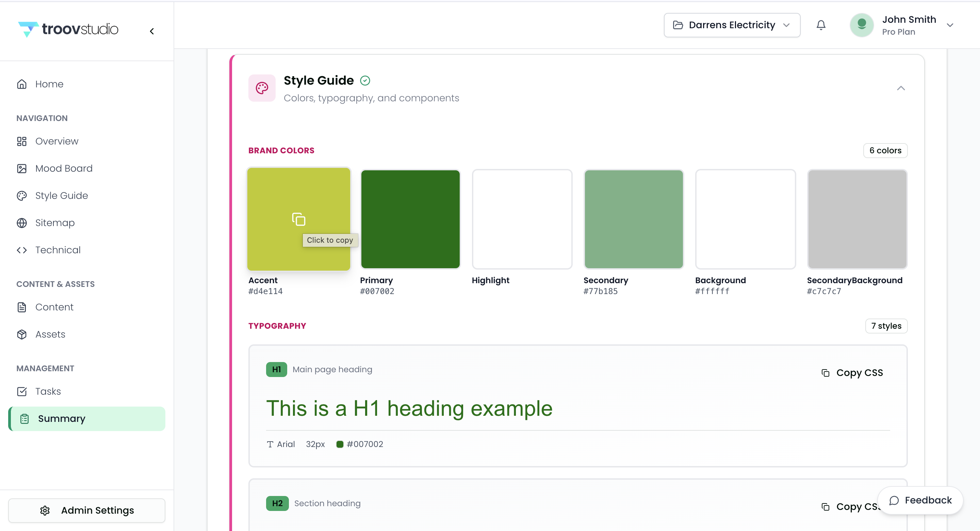Copy the dark green Primary color swatch
Screen dimensions: 980x531
[x=410, y=219]
